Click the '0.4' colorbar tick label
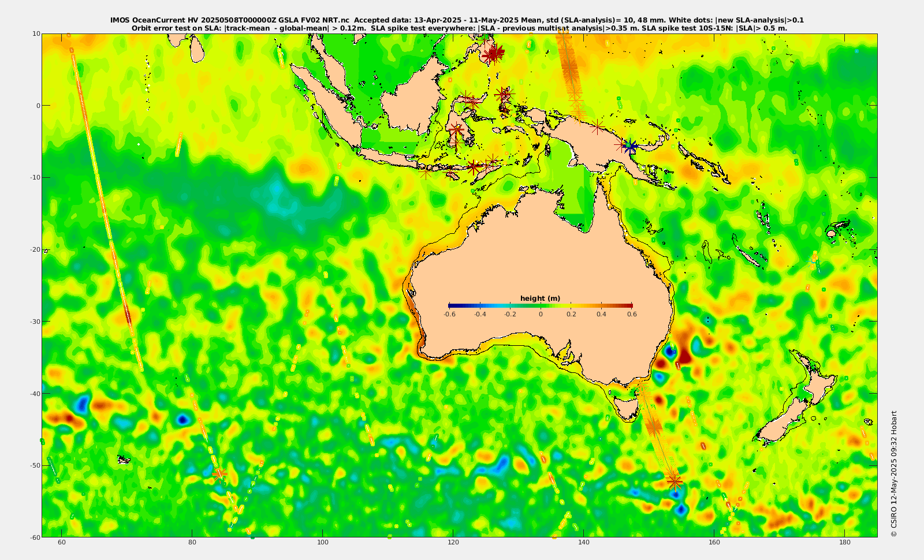Viewport: 924px width, 560px height. [602, 314]
